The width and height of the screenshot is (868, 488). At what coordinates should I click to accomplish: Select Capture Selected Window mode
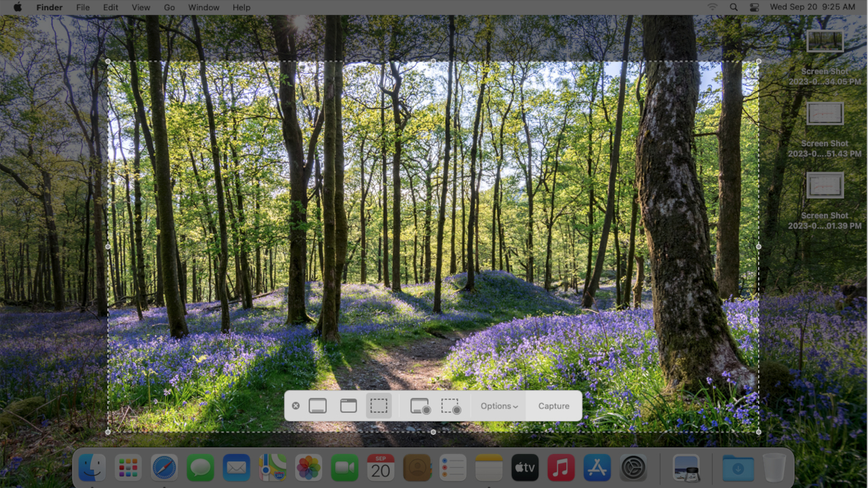349,406
